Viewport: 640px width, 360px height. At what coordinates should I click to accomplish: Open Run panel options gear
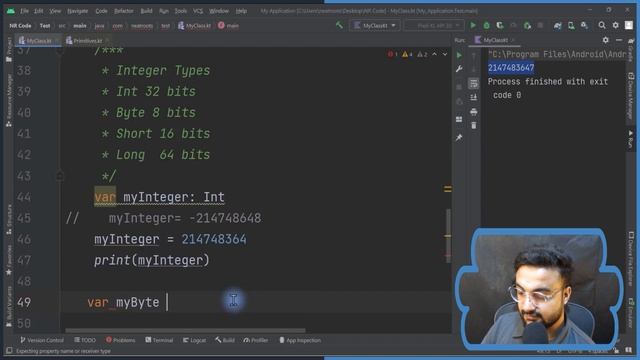click(x=606, y=40)
